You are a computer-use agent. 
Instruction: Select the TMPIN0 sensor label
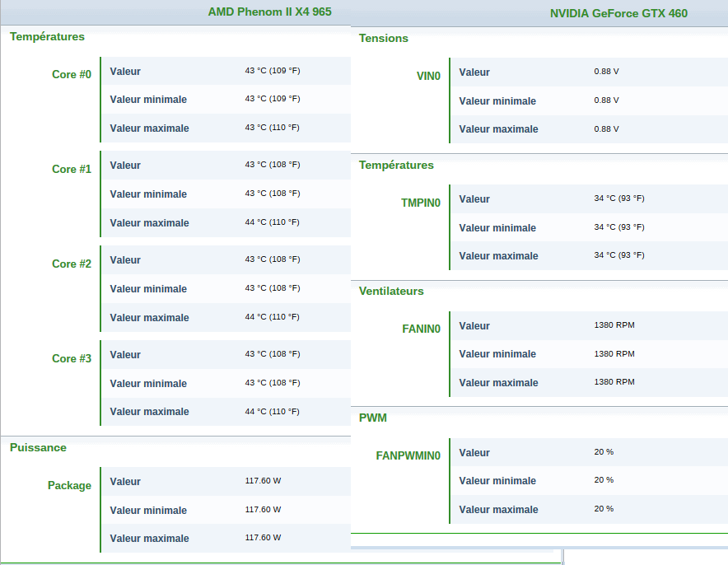pos(421,203)
